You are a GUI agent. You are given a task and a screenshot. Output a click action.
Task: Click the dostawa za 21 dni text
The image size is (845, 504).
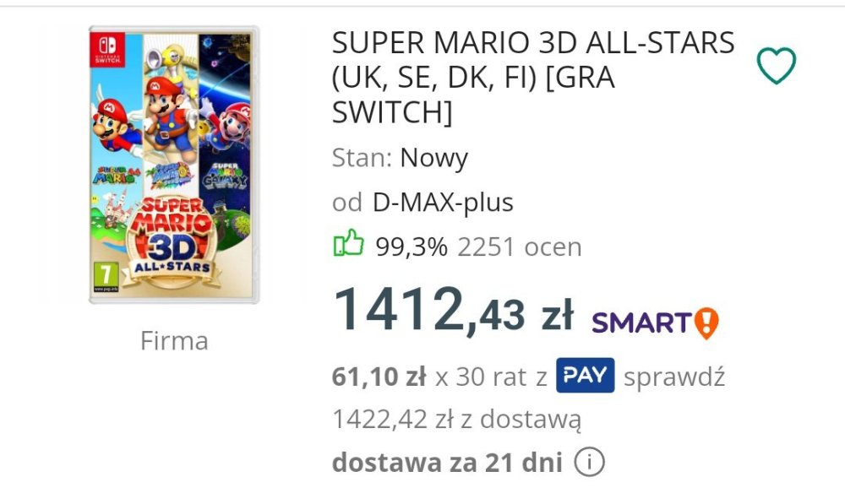(x=447, y=463)
